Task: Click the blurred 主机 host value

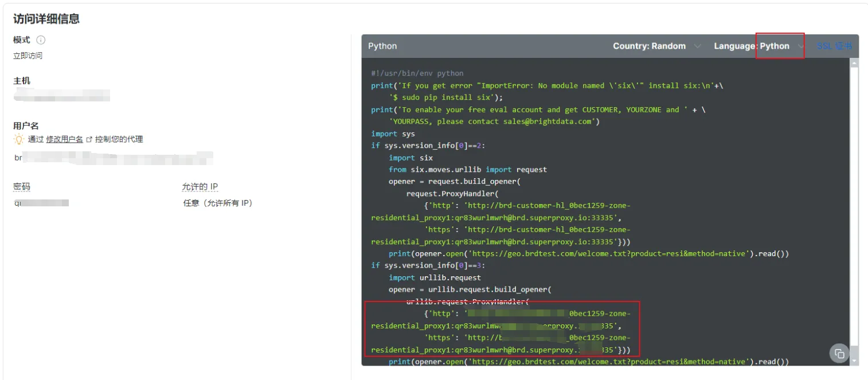Action: tap(62, 95)
